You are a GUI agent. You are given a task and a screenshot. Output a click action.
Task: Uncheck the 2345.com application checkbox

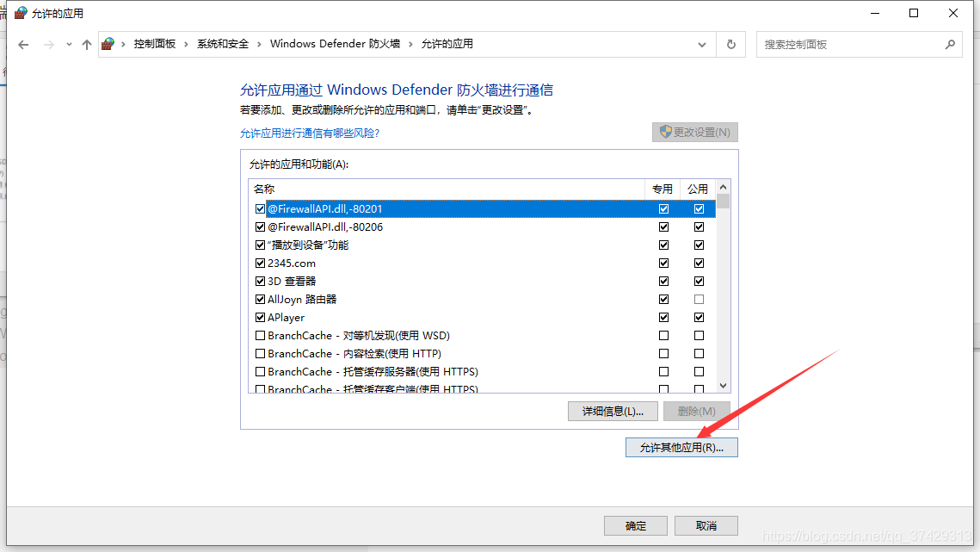tap(260, 263)
